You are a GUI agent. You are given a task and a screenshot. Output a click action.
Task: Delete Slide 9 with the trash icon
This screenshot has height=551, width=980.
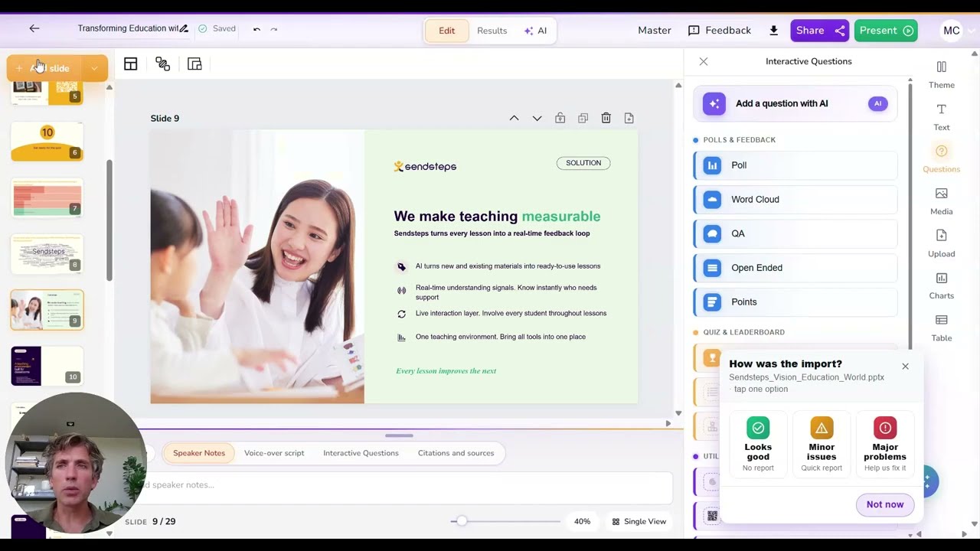click(x=606, y=118)
